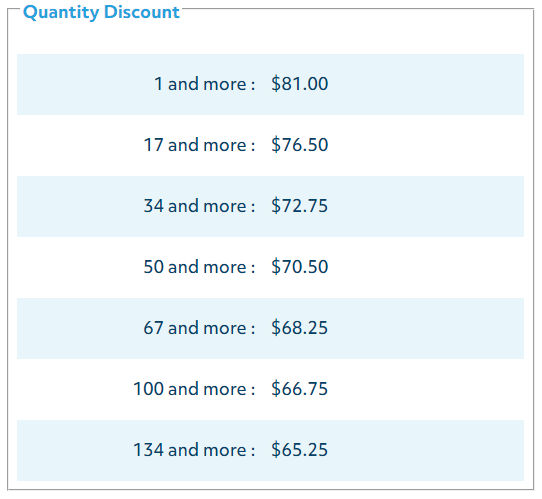The width and height of the screenshot is (542, 499).
Task: Select the 100 and more tier
Action: pos(194,389)
